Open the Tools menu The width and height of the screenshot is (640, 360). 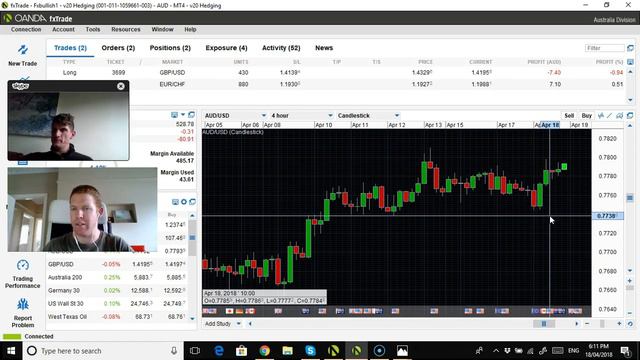point(93,29)
